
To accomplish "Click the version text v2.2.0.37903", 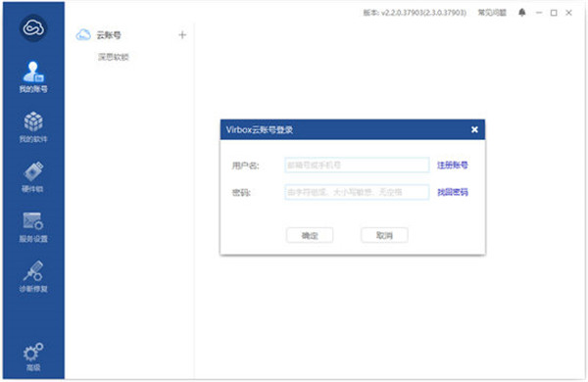I will pos(415,13).
